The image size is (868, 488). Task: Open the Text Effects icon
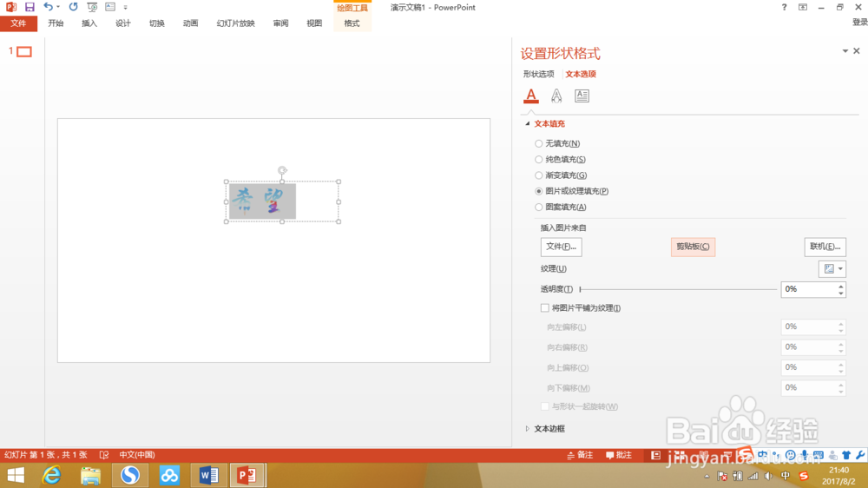point(556,96)
